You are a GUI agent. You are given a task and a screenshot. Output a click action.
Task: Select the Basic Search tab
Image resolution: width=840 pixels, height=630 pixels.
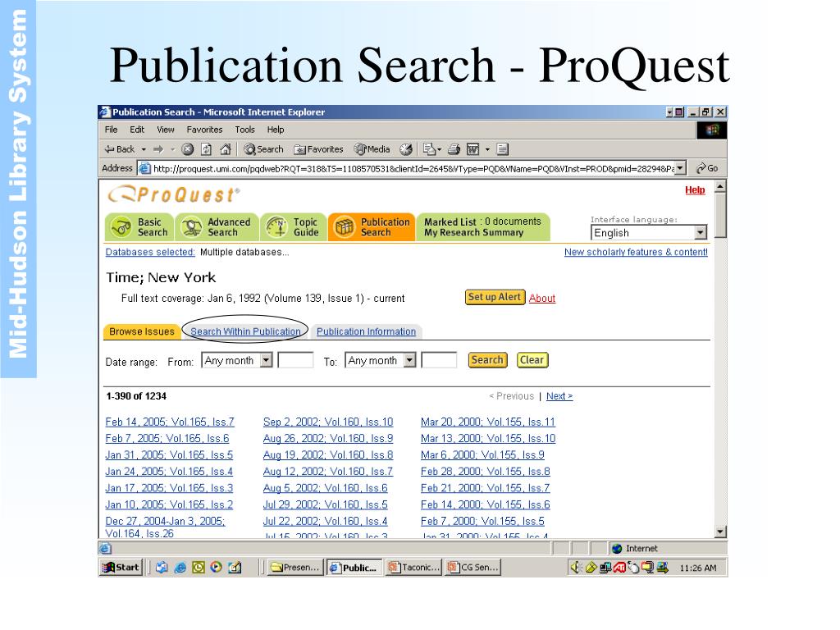(x=139, y=227)
